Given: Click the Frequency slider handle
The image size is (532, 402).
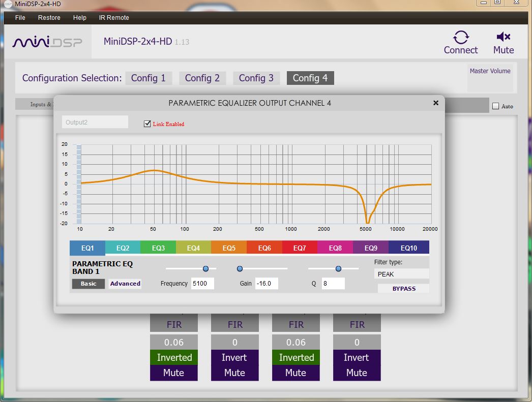Looking at the screenshot, I should tap(205, 268).
